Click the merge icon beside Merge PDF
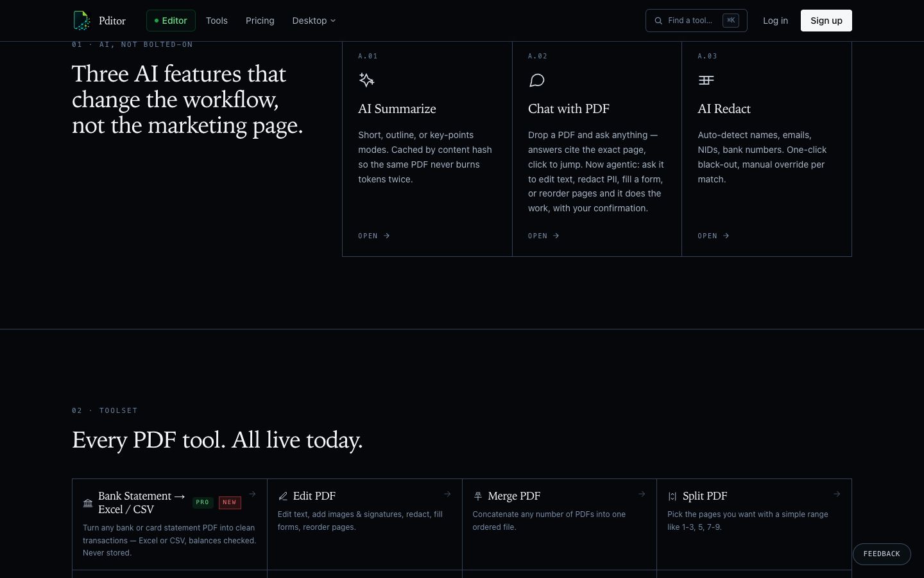The width and height of the screenshot is (924, 578). tap(478, 496)
